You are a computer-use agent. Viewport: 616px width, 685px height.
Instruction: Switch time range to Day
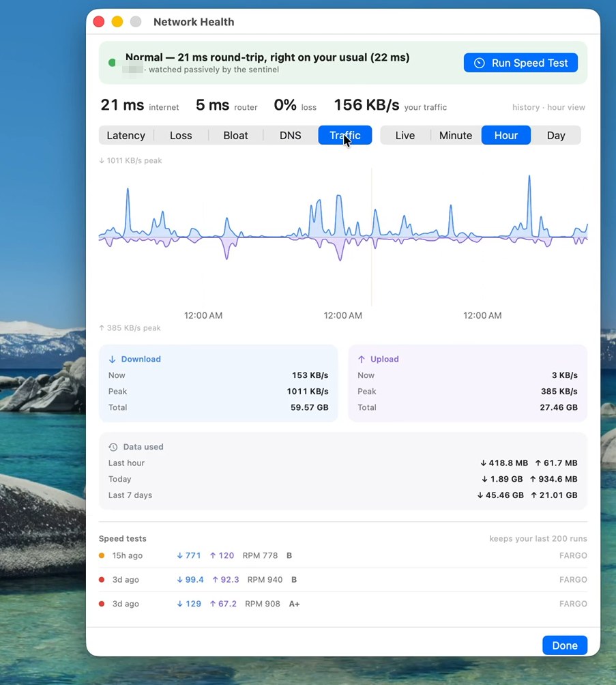(556, 135)
